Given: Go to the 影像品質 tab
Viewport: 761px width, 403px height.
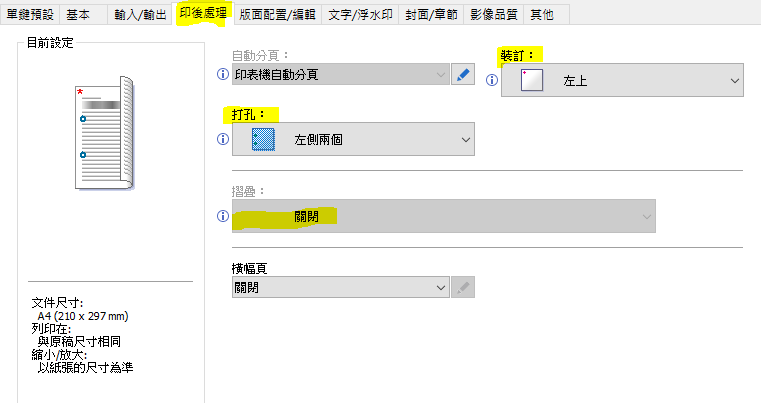Looking at the screenshot, I should (494, 15).
